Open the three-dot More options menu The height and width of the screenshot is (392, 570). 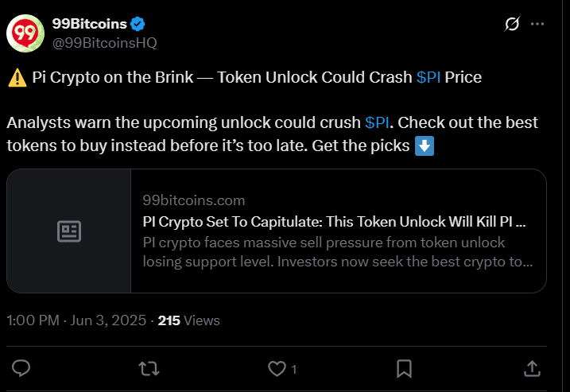[537, 24]
